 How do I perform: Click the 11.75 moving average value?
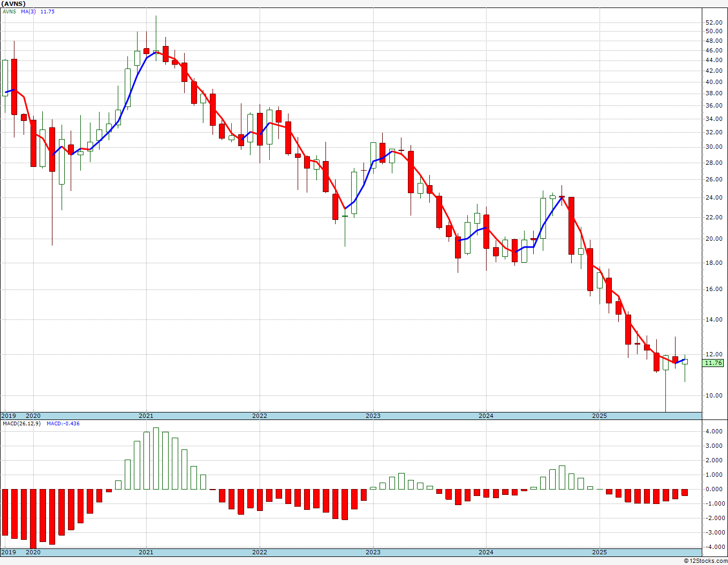pyautogui.click(x=47, y=12)
